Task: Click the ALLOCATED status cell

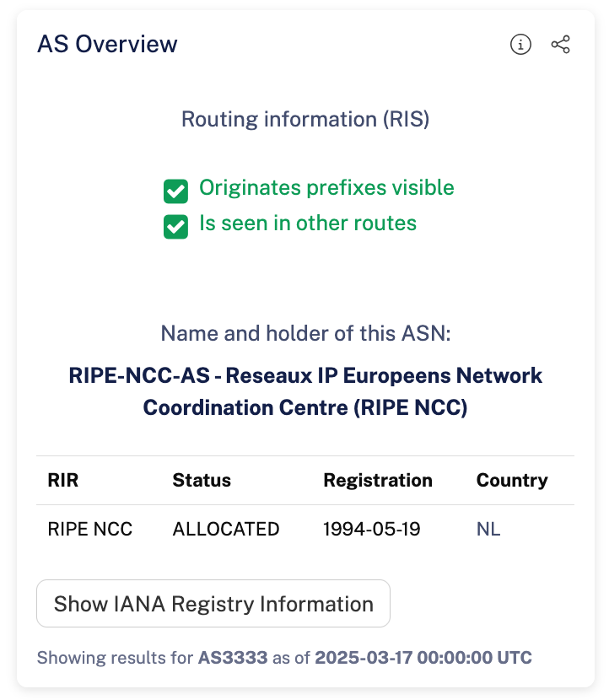Action: (226, 530)
